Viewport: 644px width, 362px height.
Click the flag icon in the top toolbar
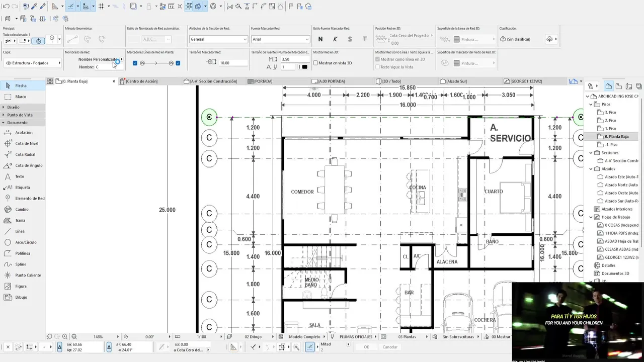[x=291, y=7]
